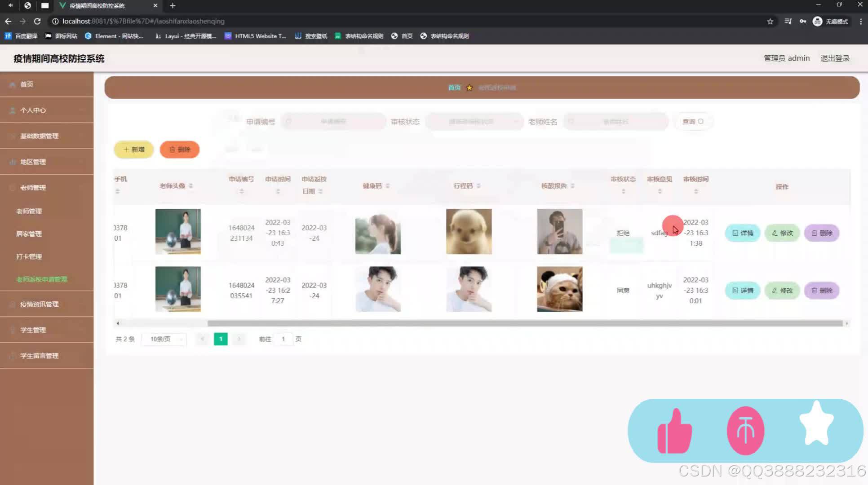Click the browser reload page icon
Image resolution: width=868 pixels, height=485 pixels.
(37, 21)
